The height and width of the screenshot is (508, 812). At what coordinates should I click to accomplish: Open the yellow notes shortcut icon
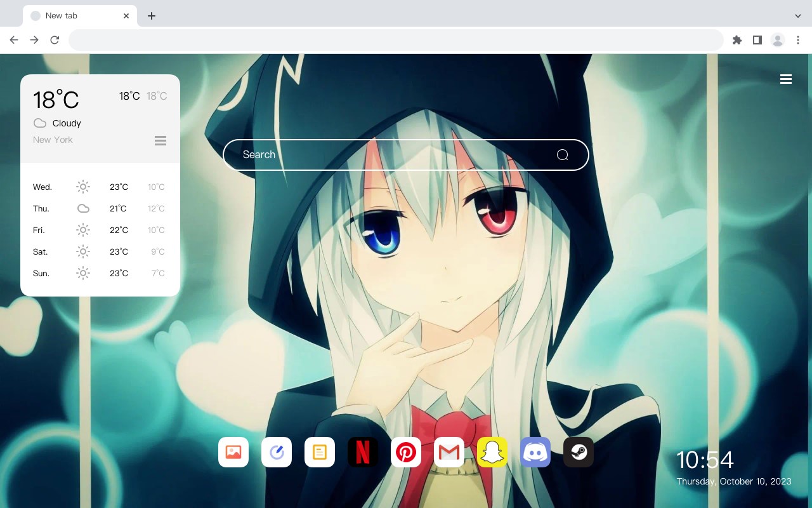coord(320,452)
